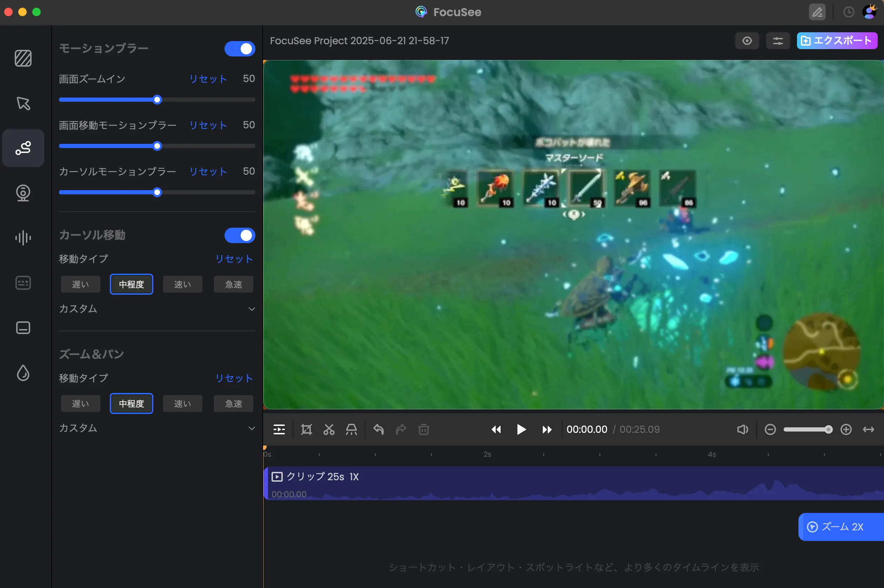Viewport: 884px width, 588px height.
Task: Click the show more timelines hint text
Action: [574, 567]
